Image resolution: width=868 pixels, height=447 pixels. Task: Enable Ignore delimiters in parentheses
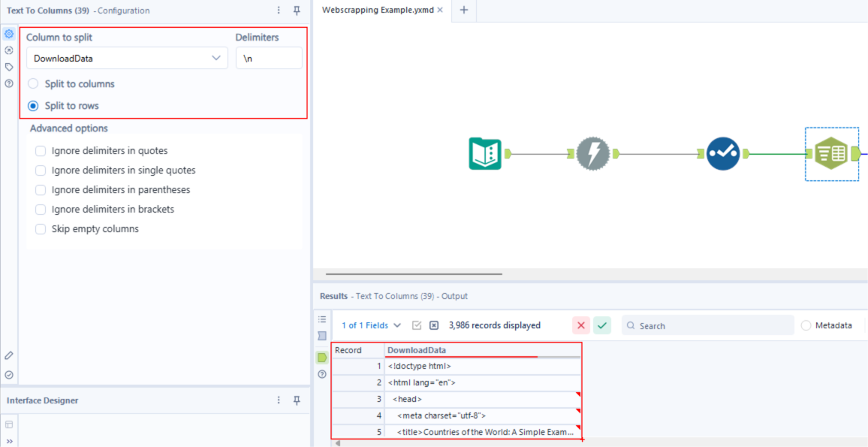pyautogui.click(x=41, y=189)
